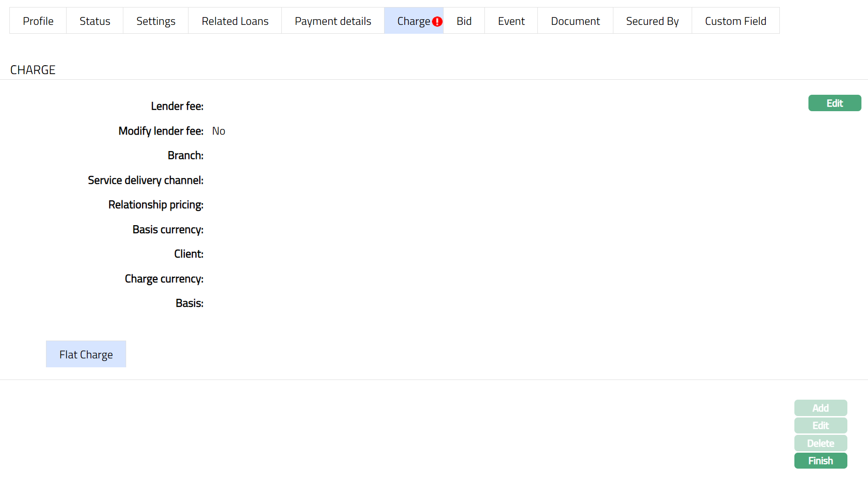Click the red error icon on Charge tab
Screen dimensions: 868x478
pyautogui.click(x=437, y=22)
